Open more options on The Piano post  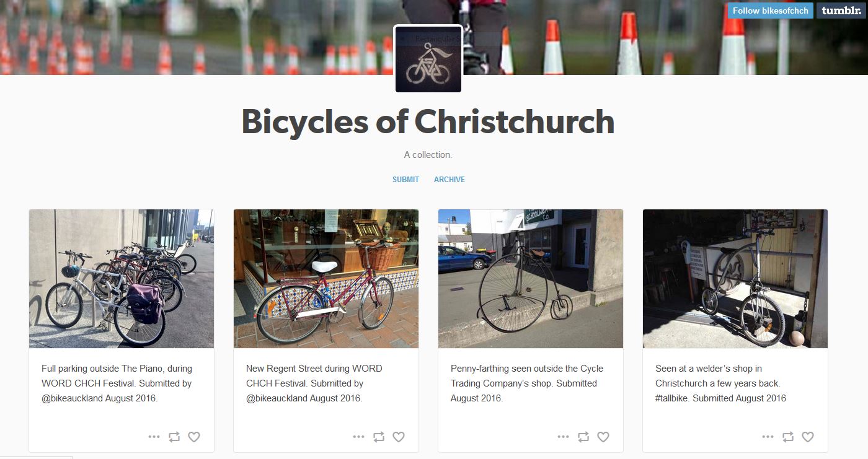154,437
